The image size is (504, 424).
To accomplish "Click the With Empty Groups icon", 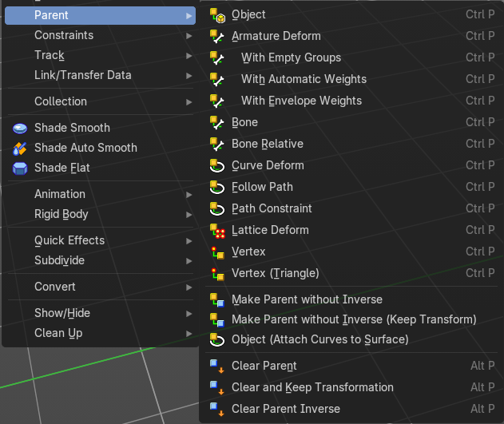I will click(217, 58).
